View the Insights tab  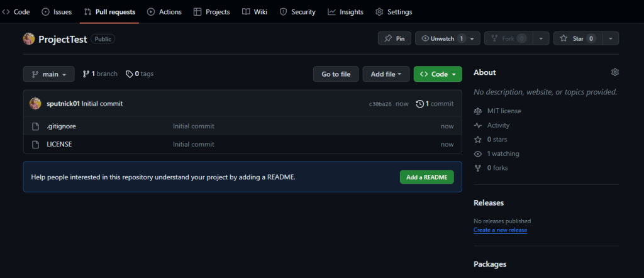(x=345, y=12)
